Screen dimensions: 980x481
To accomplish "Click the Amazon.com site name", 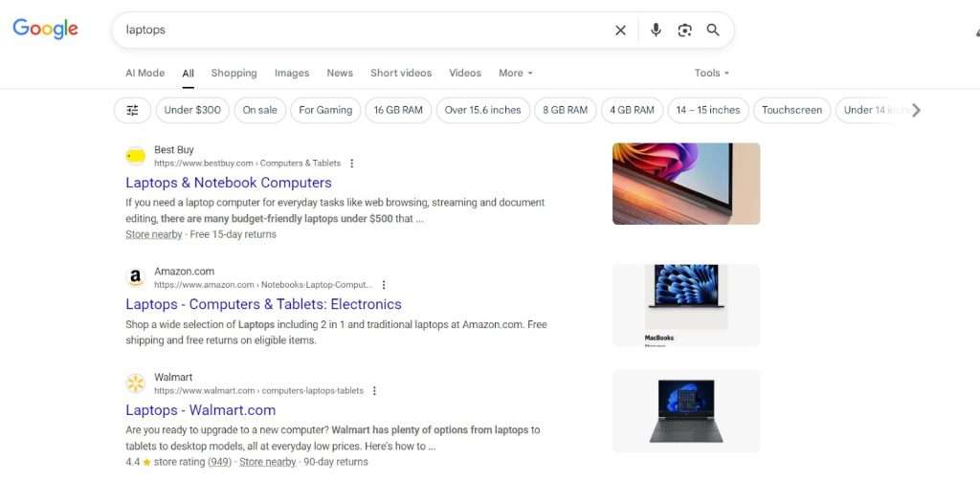I will (185, 272).
